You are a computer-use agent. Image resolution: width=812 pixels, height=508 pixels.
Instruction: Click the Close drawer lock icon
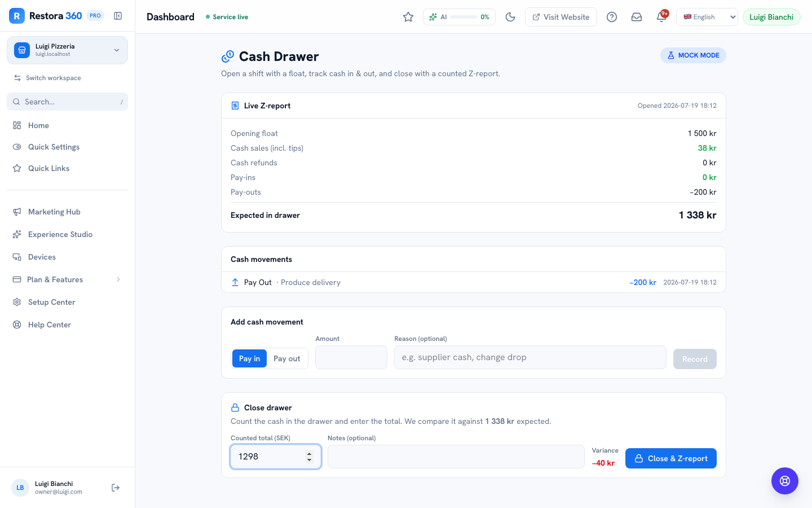coord(235,408)
